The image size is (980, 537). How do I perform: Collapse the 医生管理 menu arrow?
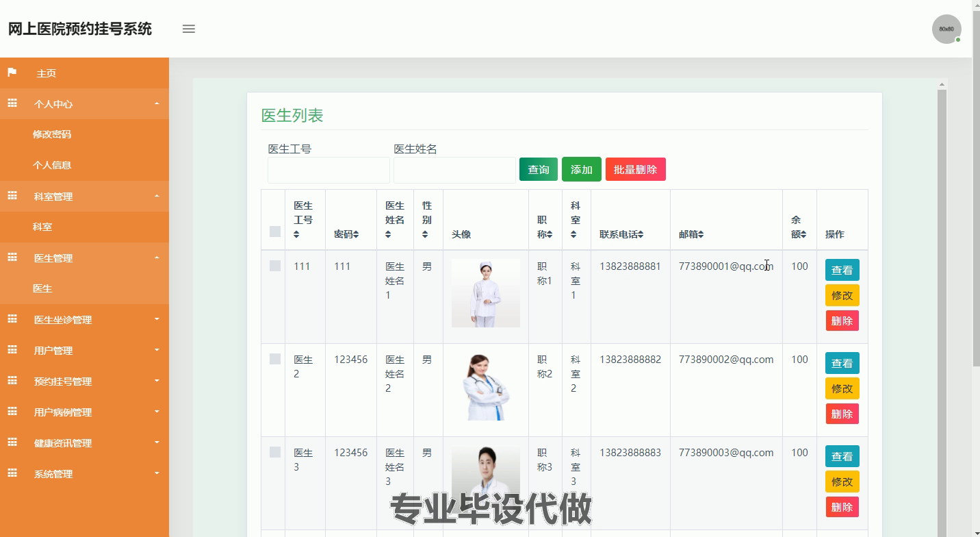tap(157, 258)
